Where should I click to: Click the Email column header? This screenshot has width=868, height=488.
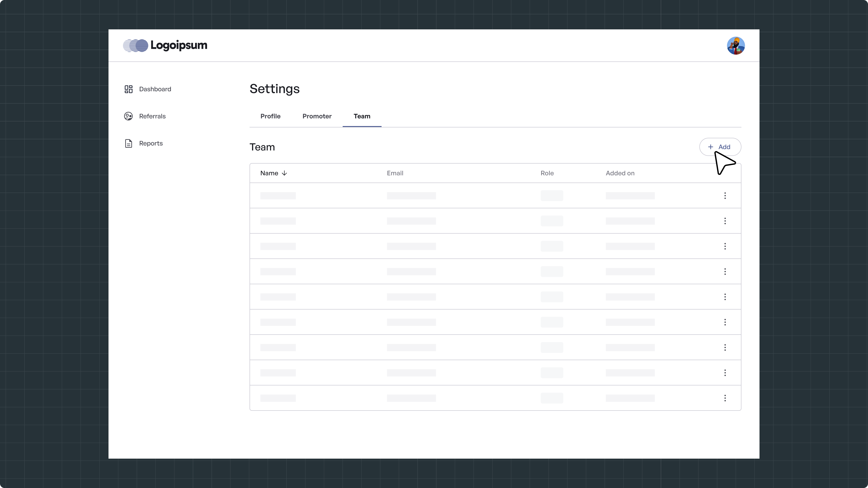pos(395,173)
